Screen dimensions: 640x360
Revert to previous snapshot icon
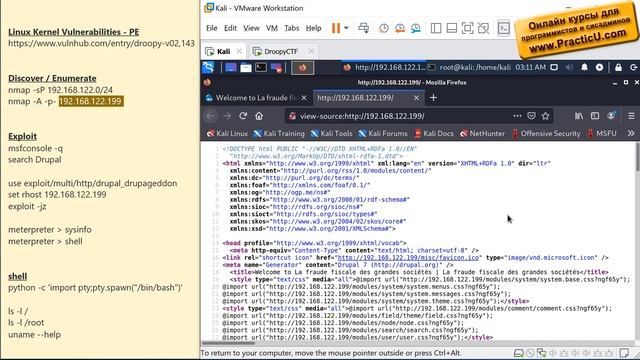[400, 28]
